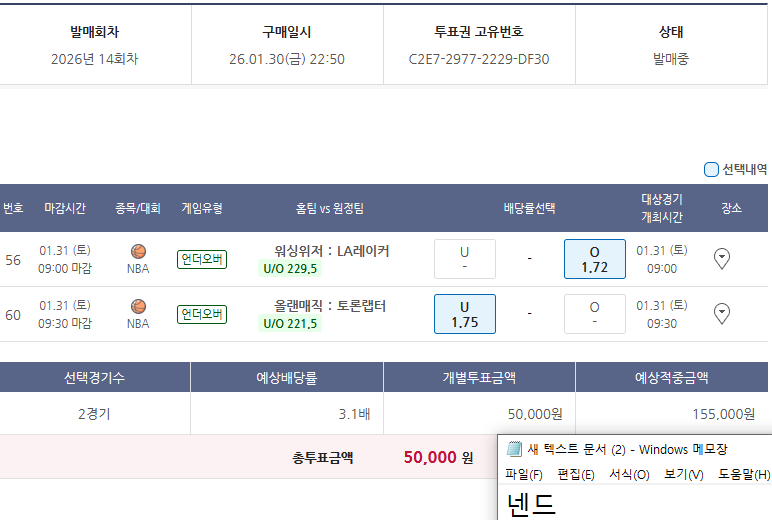Viewport: 772px width, 520px height.
Task: Click the 언더오버 badge for match 60
Action: tap(202, 315)
